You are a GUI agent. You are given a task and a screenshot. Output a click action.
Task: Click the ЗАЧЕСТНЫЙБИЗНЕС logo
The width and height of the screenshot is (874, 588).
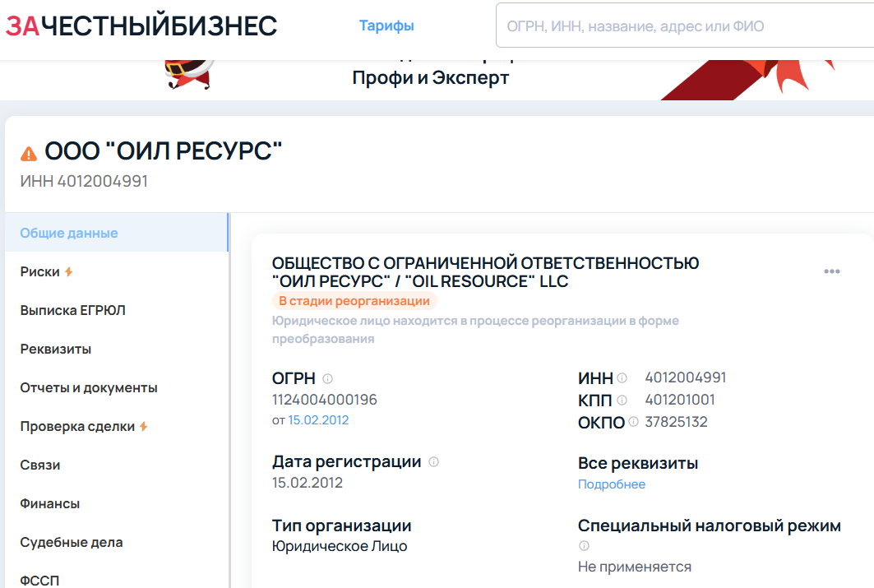pos(141,26)
